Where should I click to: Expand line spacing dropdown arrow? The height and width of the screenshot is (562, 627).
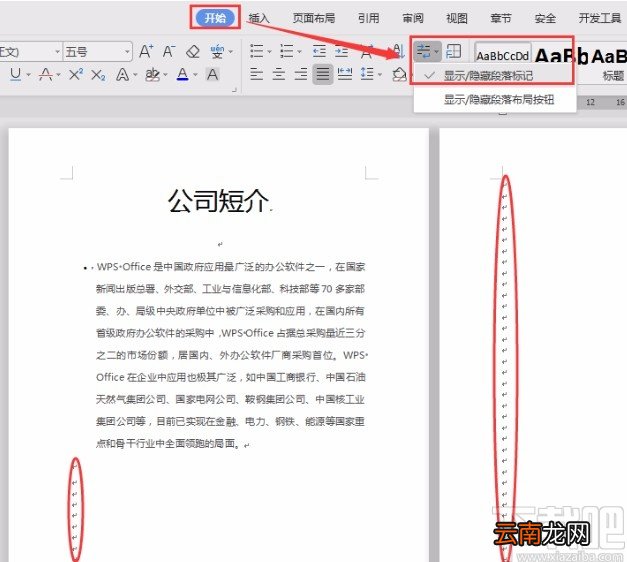379,75
